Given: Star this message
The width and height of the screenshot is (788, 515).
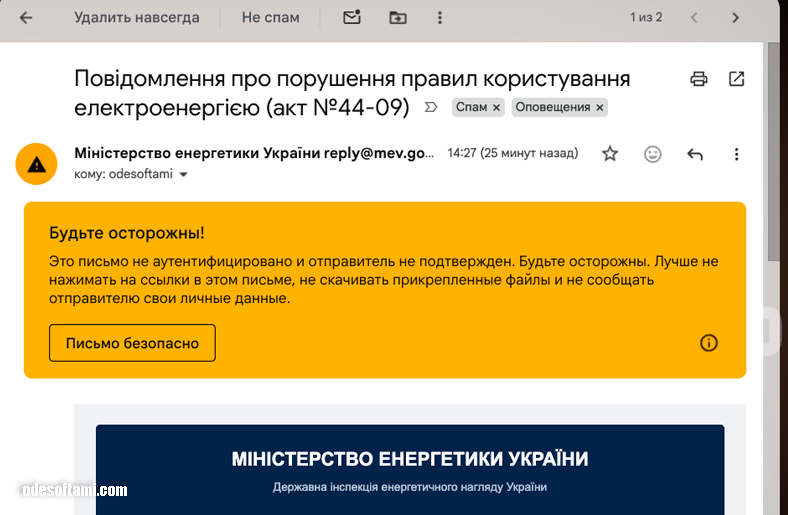Looking at the screenshot, I should tap(610, 154).
